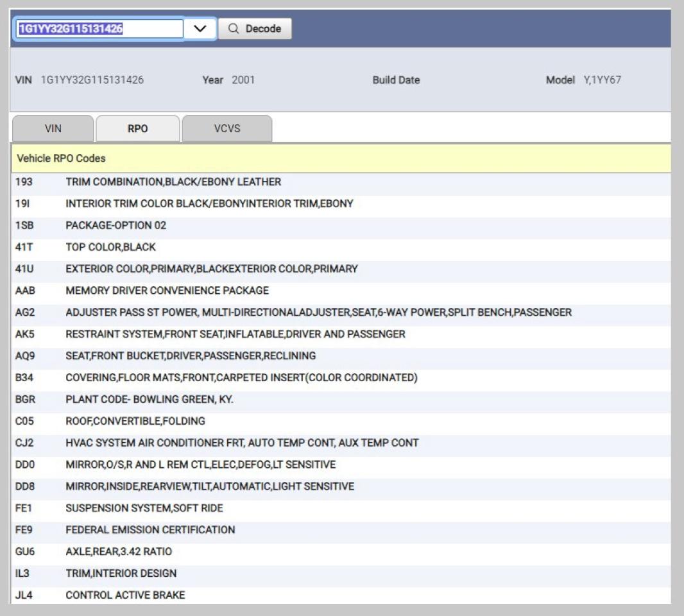Select the JL4 control active brake row
Viewport: 684px width, 616px height.
[x=125, y=595]
